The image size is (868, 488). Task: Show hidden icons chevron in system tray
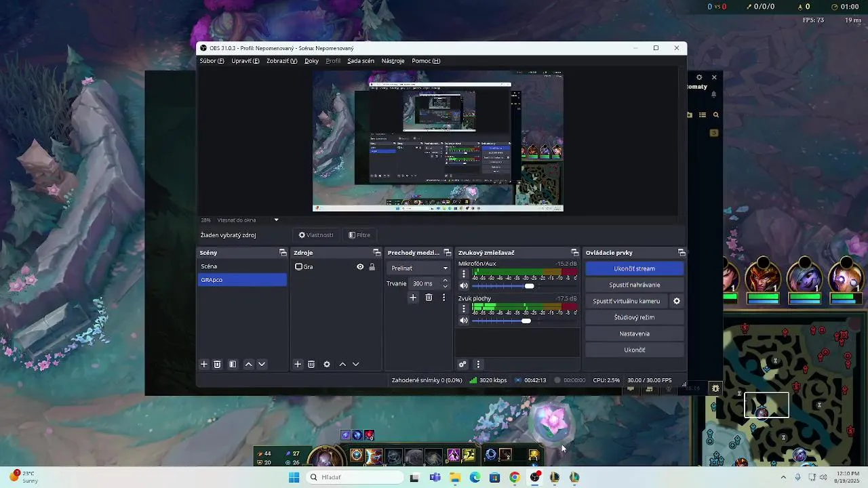(783, 477)
